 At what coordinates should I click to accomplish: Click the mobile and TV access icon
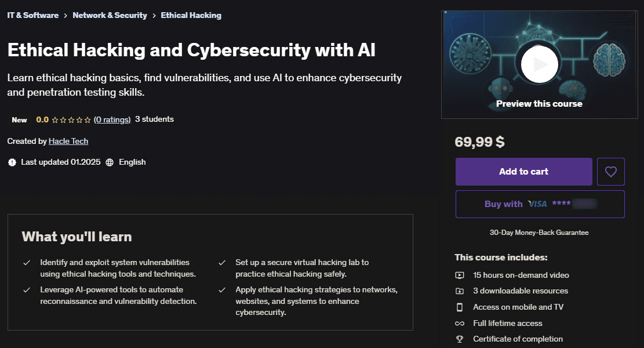460,307
